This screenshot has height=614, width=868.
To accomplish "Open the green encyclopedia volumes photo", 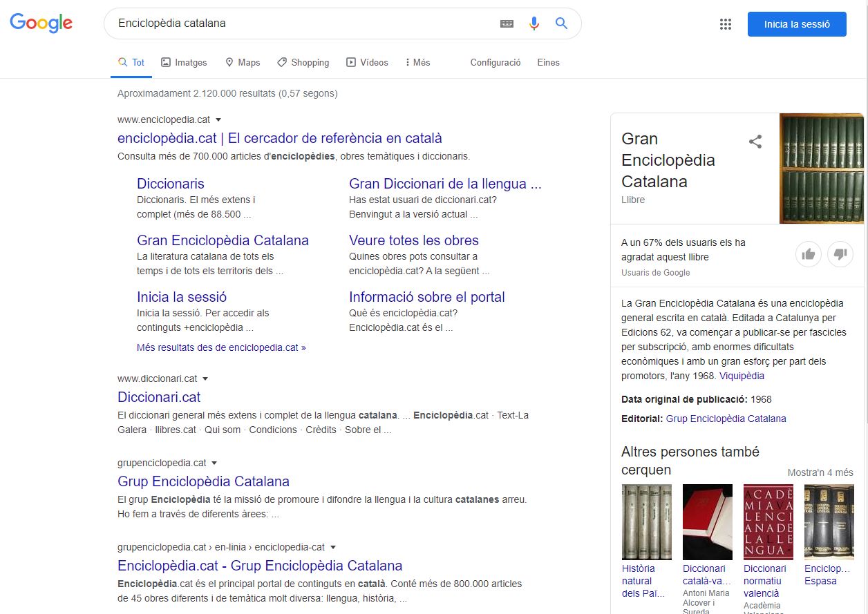I will click(822, 169).
